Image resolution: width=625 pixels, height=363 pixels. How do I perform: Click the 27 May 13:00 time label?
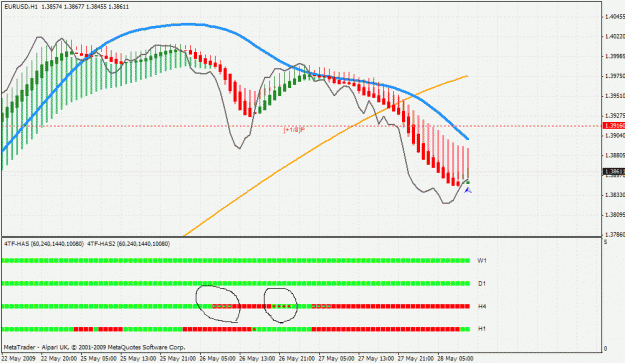point(376,358)
